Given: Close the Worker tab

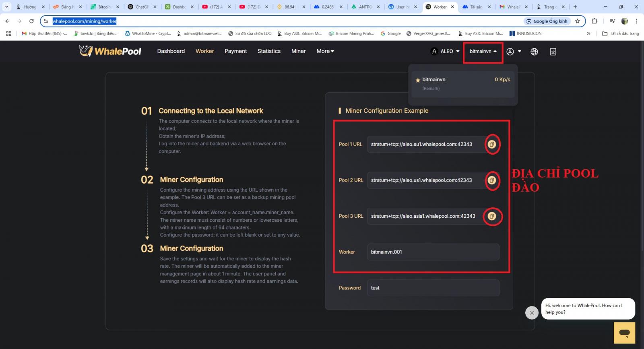Looking at the screenshot, I should [x=452, y=7].
